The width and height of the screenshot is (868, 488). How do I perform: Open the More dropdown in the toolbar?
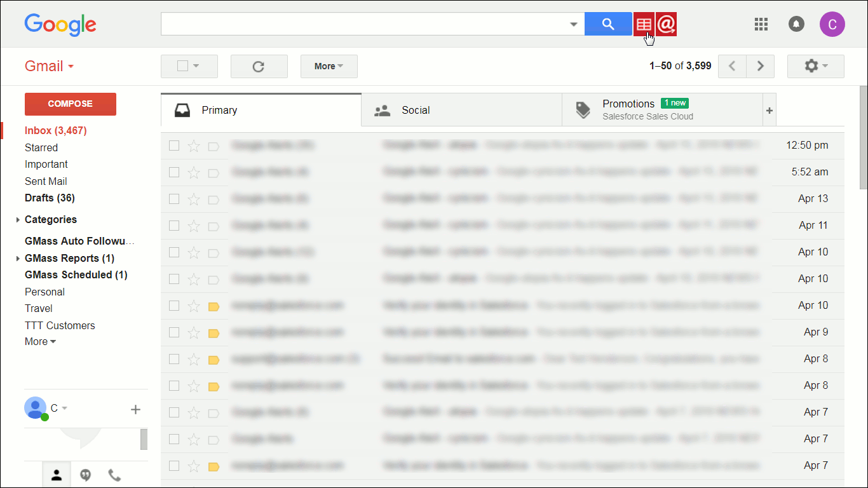point(329,66)
